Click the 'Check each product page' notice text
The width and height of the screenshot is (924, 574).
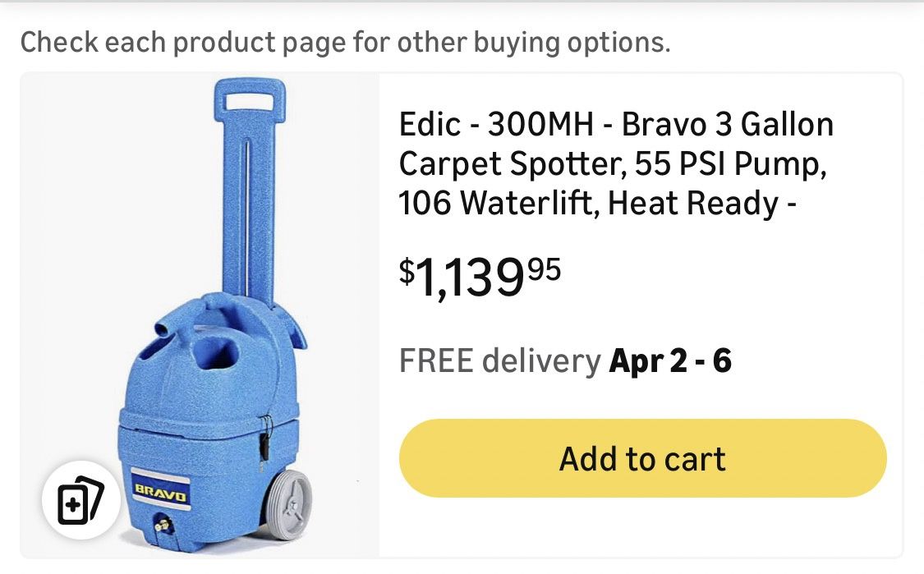345,42
